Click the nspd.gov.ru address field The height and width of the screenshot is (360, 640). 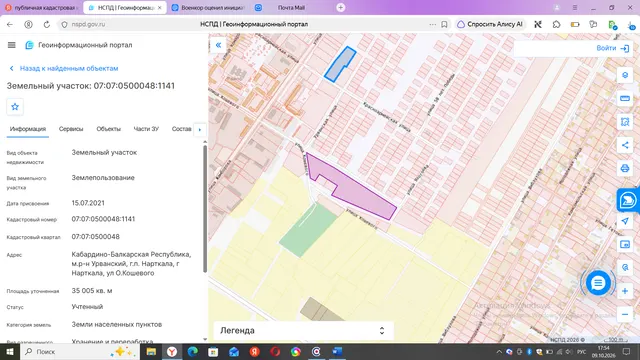pos(88,24)
